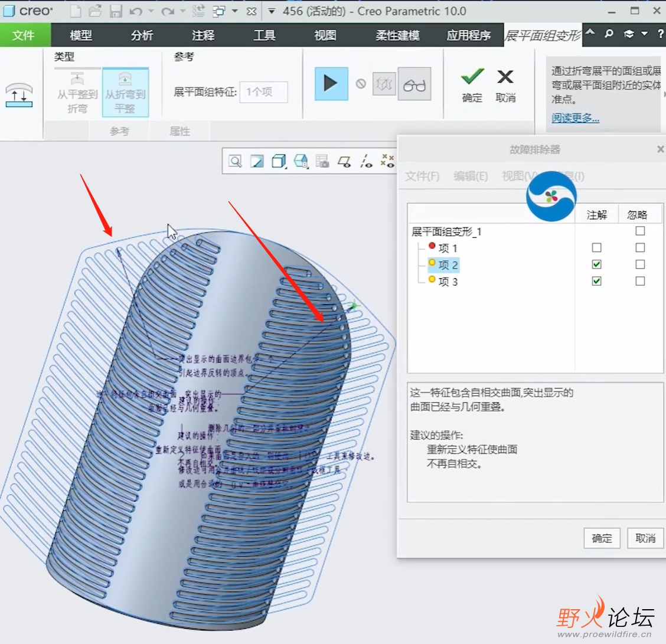Undo the last action

click(x=136, y=11)
